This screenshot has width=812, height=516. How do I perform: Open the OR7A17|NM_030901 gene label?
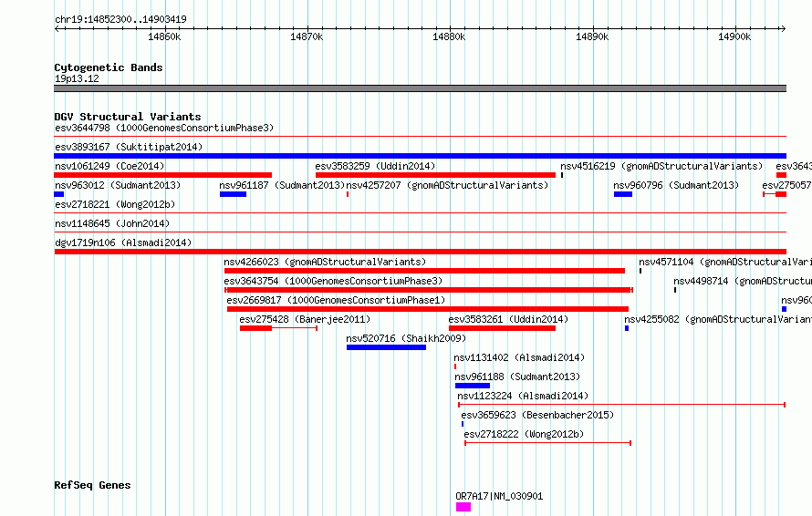point(499,496)
